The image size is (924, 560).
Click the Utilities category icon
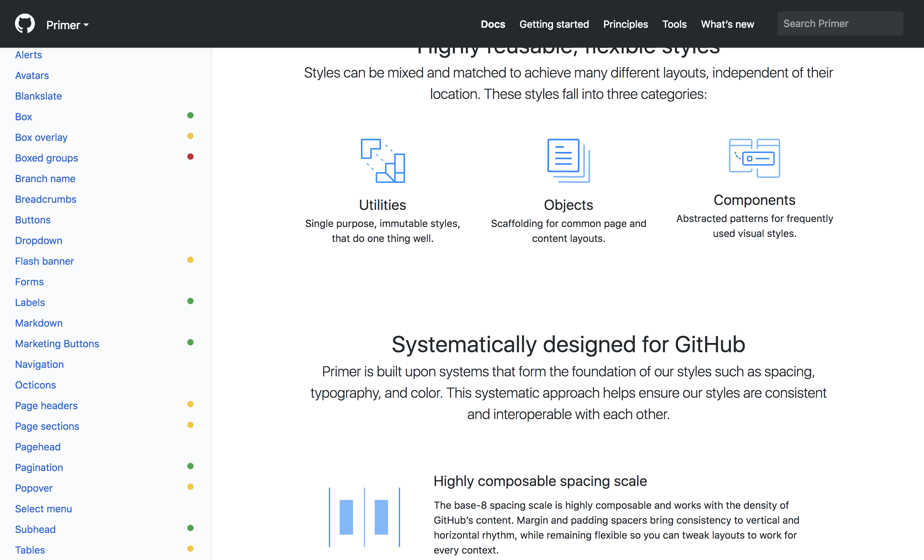[383, 161]
